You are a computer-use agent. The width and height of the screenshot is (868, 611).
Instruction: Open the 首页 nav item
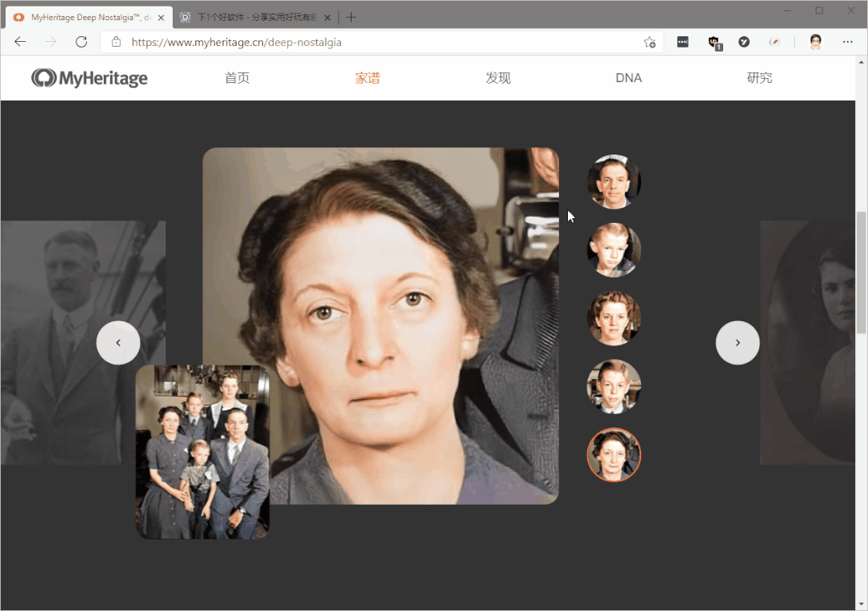pos(237,78)
